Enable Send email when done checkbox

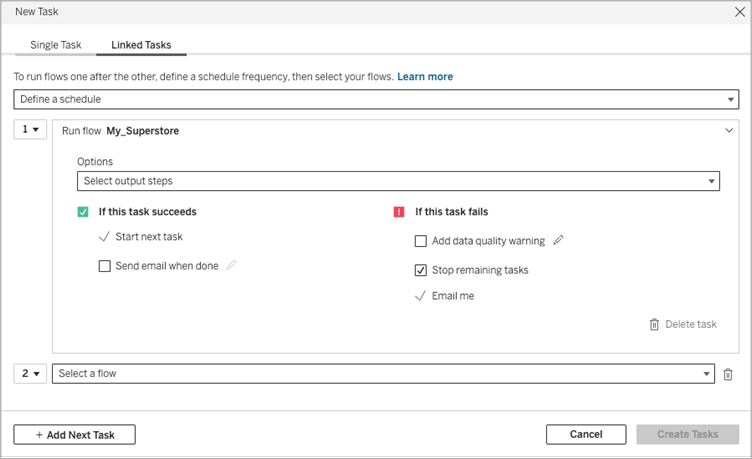(105, 266)
